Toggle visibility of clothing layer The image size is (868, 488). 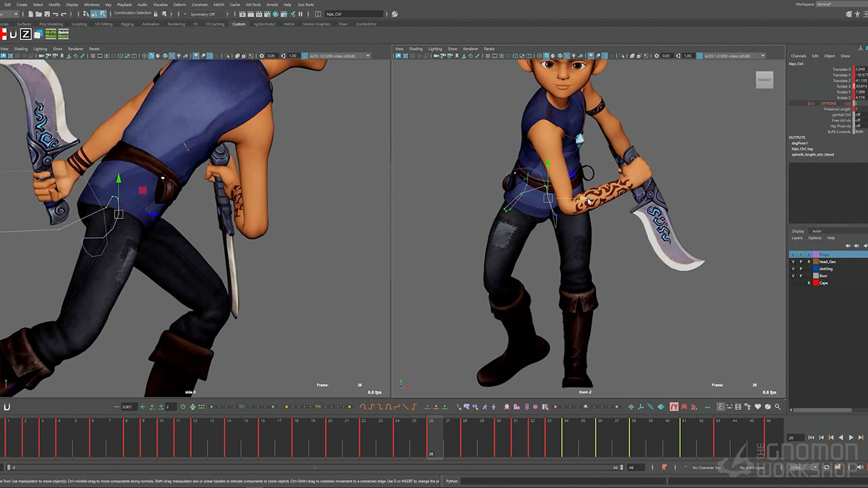pos(793,269)
